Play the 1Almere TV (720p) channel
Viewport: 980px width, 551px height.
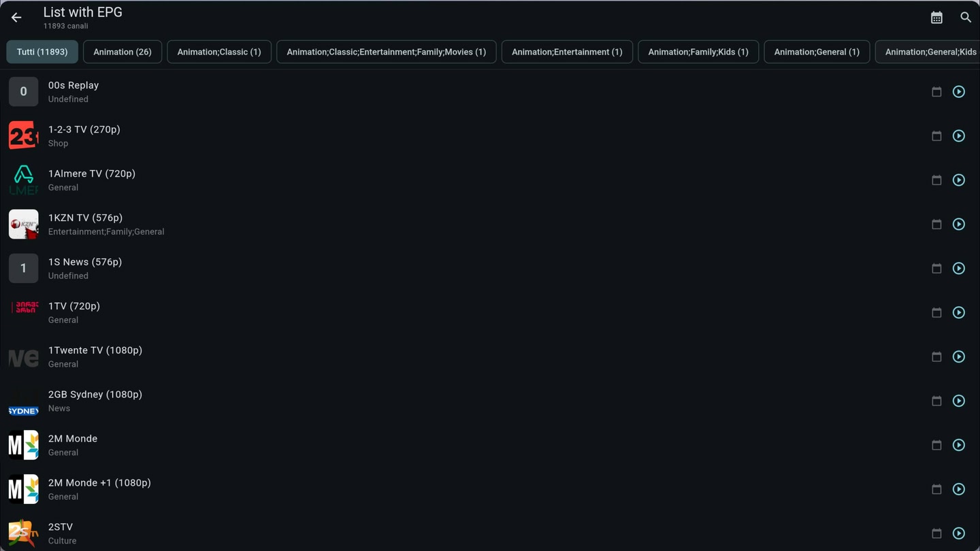959,180
